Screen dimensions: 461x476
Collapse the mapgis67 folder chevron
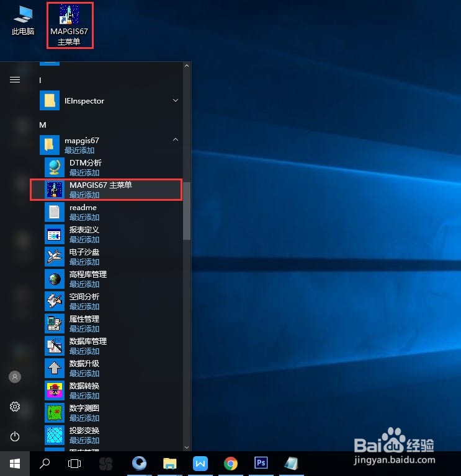point(176,139)
